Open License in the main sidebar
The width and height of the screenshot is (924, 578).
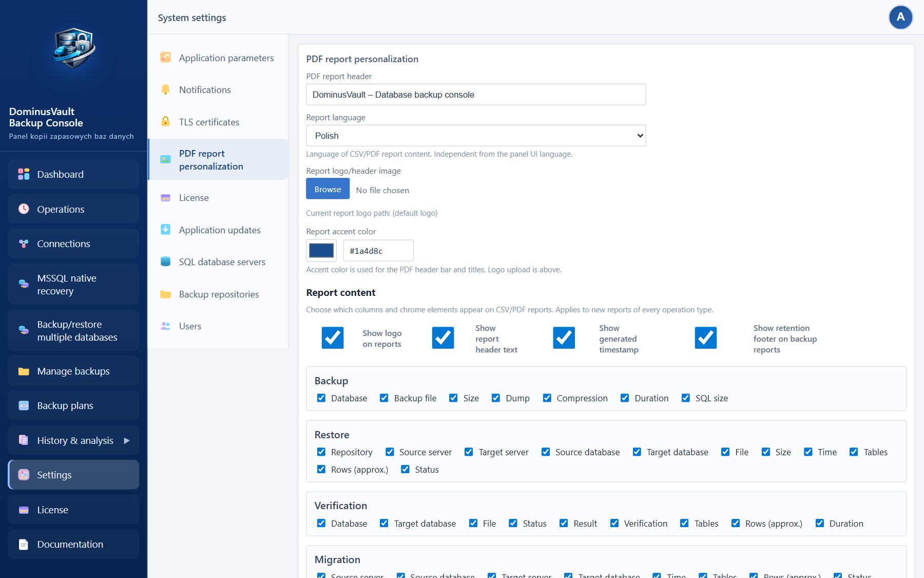[73, 510]
